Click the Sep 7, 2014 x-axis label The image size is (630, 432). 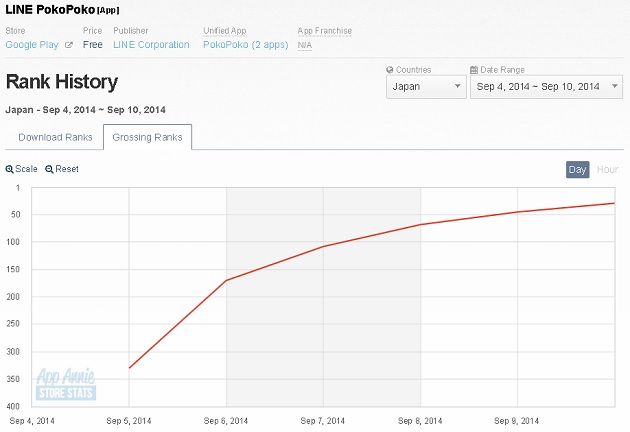[323, 421]
